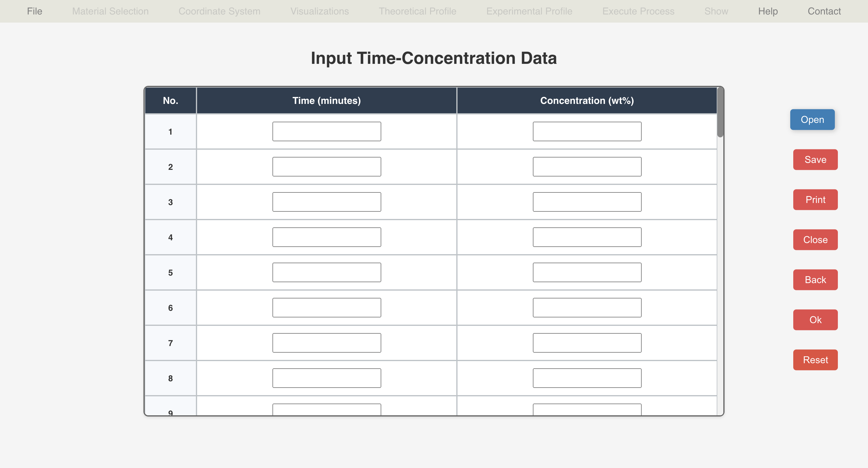Viewport: 868px width, 468px height.
Task: Click the Concentration field in row 2
Action: tap(587, 167)
